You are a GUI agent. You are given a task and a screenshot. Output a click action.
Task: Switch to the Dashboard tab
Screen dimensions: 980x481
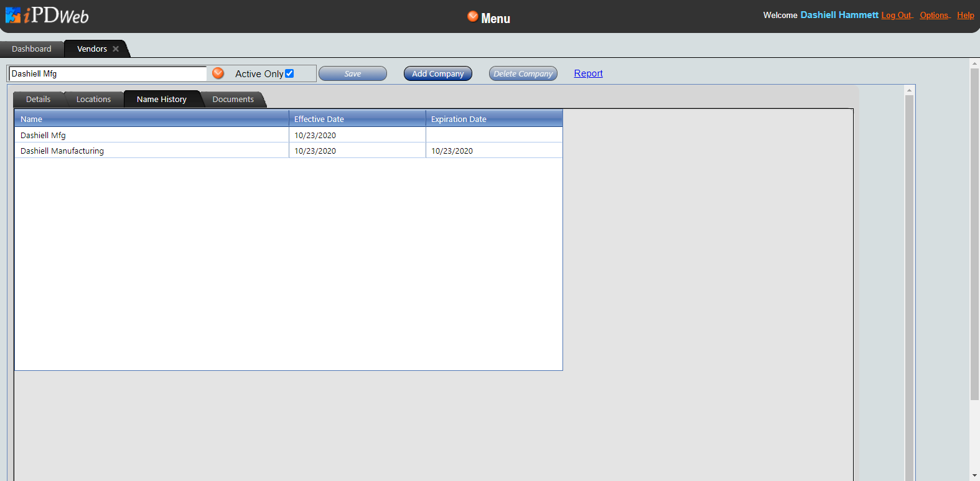[32, 49]
